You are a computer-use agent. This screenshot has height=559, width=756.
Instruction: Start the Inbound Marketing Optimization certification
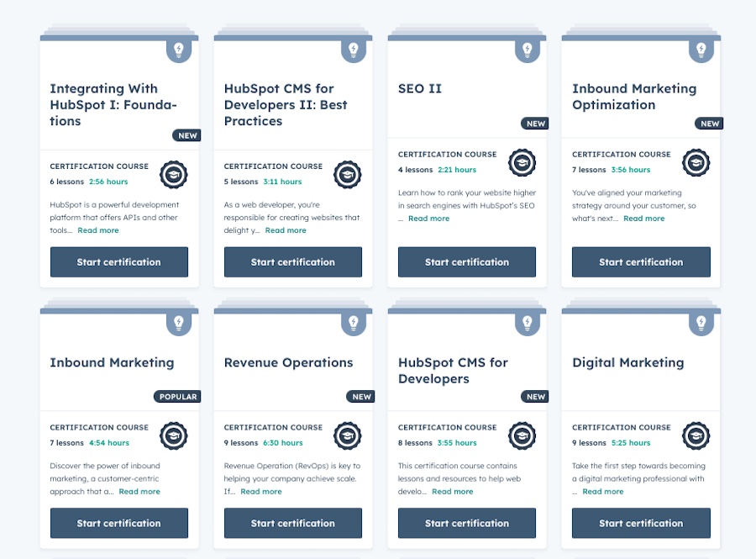(x=641, y=262)
